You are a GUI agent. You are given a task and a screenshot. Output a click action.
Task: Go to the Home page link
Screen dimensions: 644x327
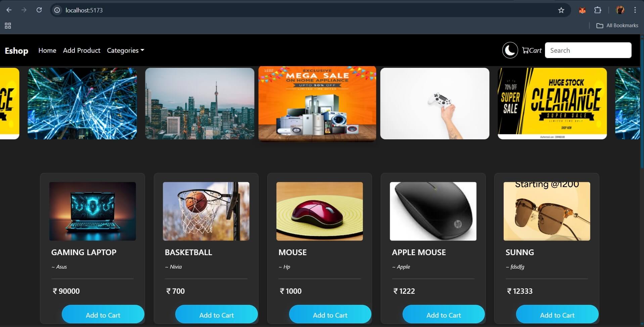47,50
